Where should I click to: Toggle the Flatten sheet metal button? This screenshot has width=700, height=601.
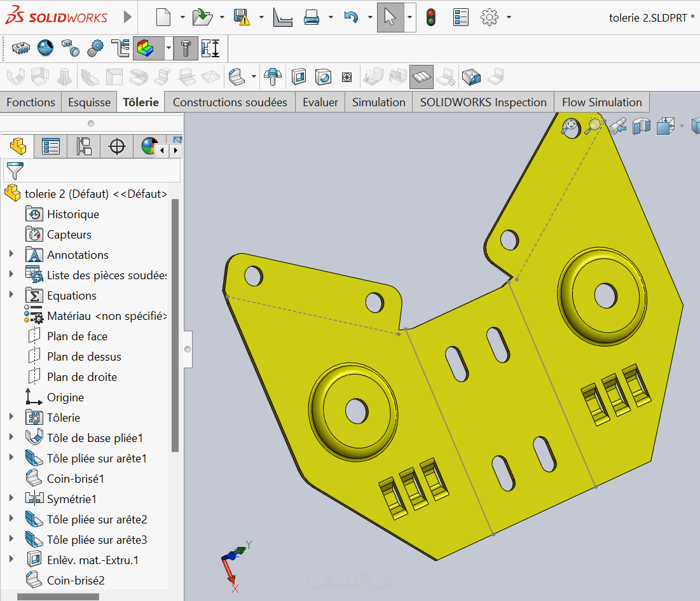tap(421, 78)
